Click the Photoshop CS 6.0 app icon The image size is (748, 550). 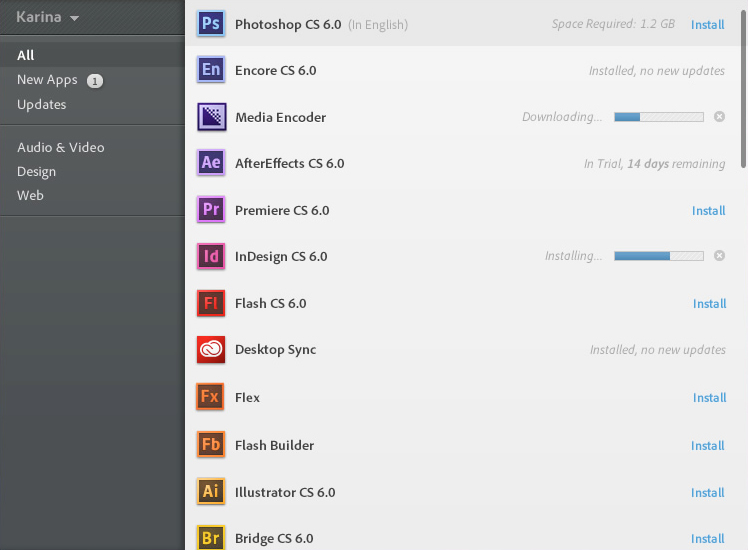[211, 24]
